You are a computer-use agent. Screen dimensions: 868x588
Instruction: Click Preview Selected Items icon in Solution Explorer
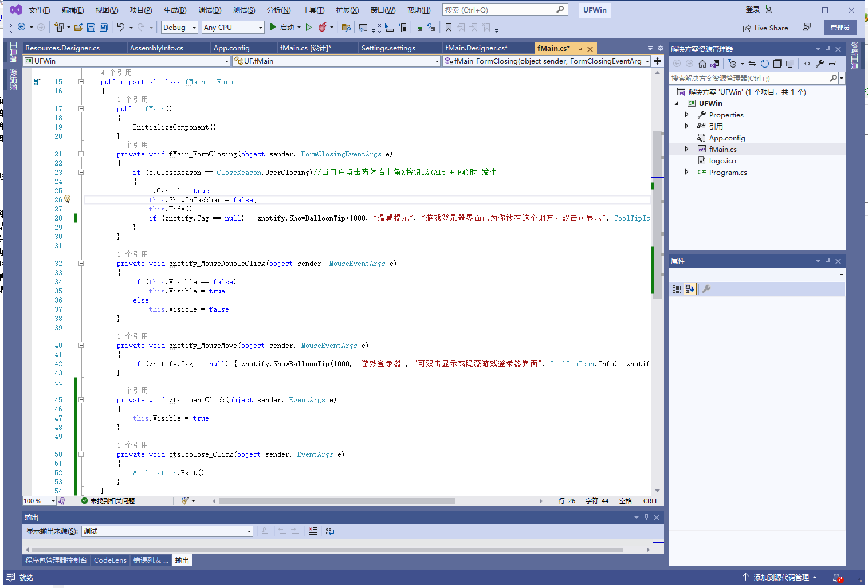(x=832, y=64)
